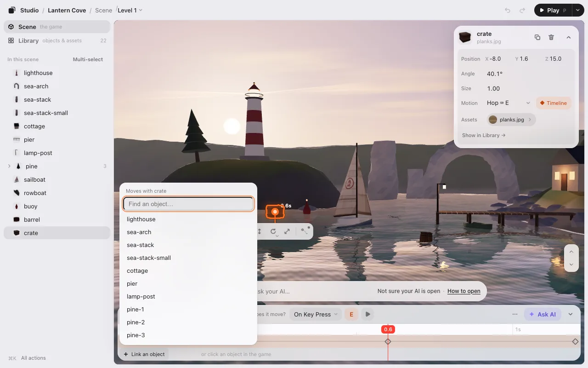Screen dimensions: 588x368
Task: Open the timeline more options ellipsis
Action: click(515, 314)
